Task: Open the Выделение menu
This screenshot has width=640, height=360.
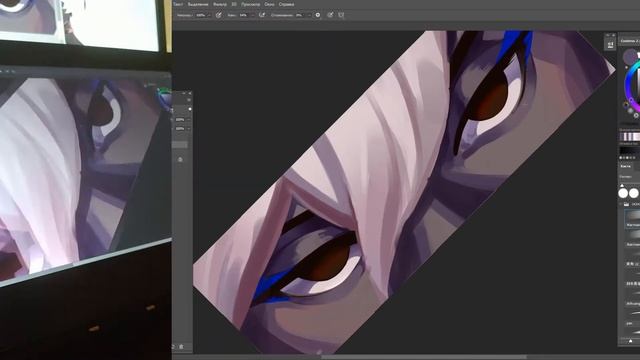Action: [x=198, y=4]
